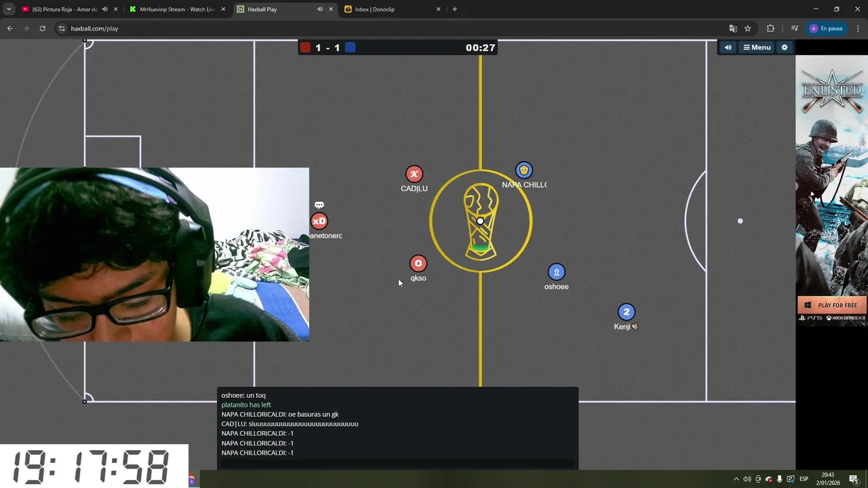868x488 pixels.
Task: Click the match timer 00:27
Action: pos(480,47)
